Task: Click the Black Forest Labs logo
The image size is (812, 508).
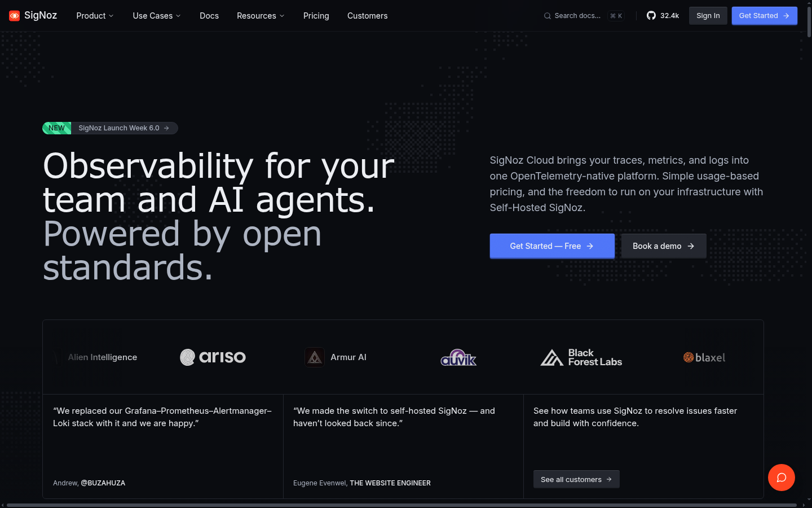Action: [581, 357]
